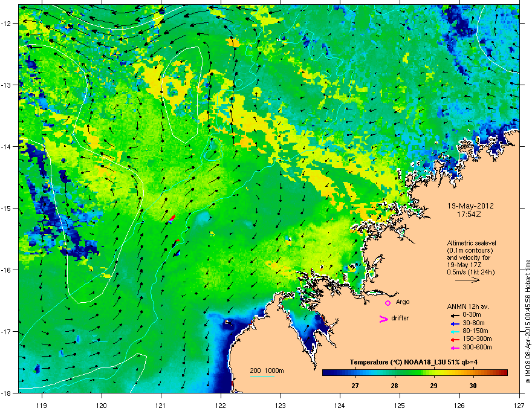
Task: Click the longitude axis label 124
Action: [340, 405]
